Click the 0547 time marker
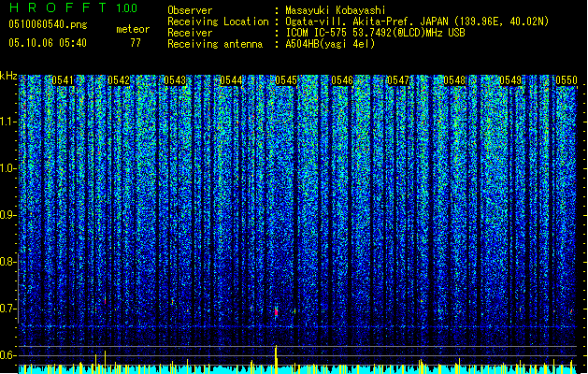 click(398, 80)
